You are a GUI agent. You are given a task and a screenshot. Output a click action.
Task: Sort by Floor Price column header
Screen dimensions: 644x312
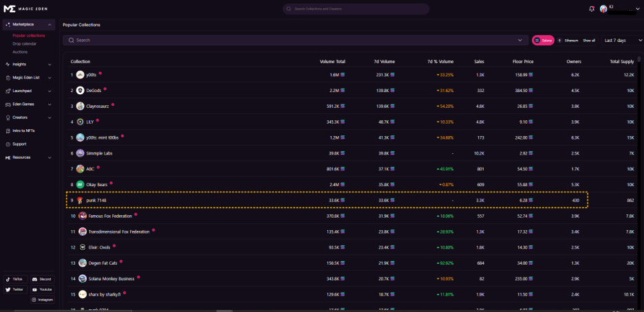[523, 61]
